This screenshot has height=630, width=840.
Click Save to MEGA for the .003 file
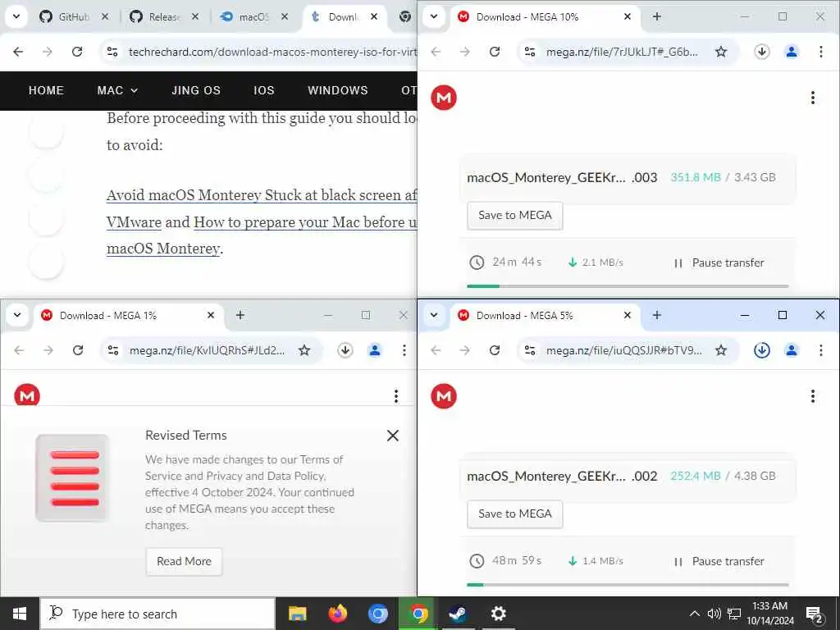515,216
